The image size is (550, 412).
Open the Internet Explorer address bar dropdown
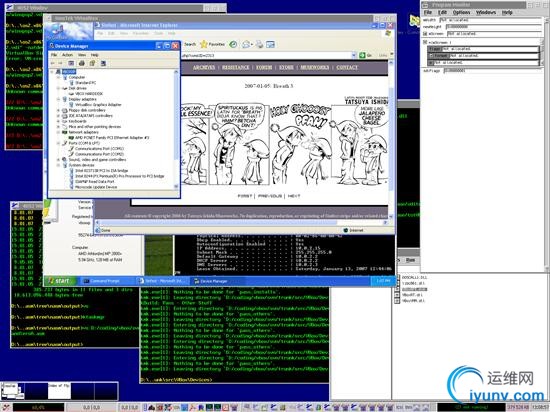[354, 55]
